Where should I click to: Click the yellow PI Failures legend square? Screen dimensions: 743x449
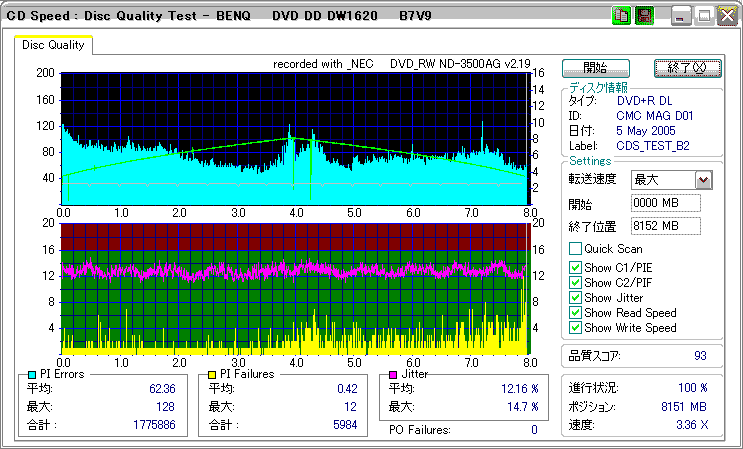(x=211, y=374)
